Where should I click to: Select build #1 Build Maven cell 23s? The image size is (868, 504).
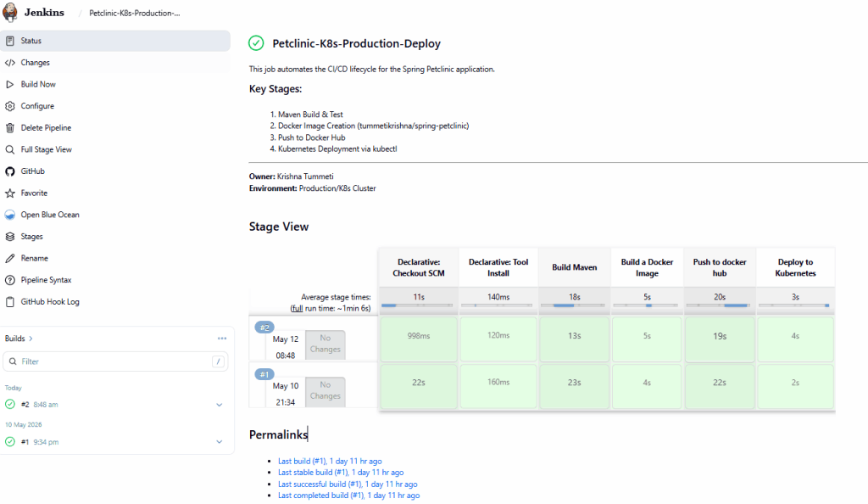pyautogui.click(x=574, y=385)
